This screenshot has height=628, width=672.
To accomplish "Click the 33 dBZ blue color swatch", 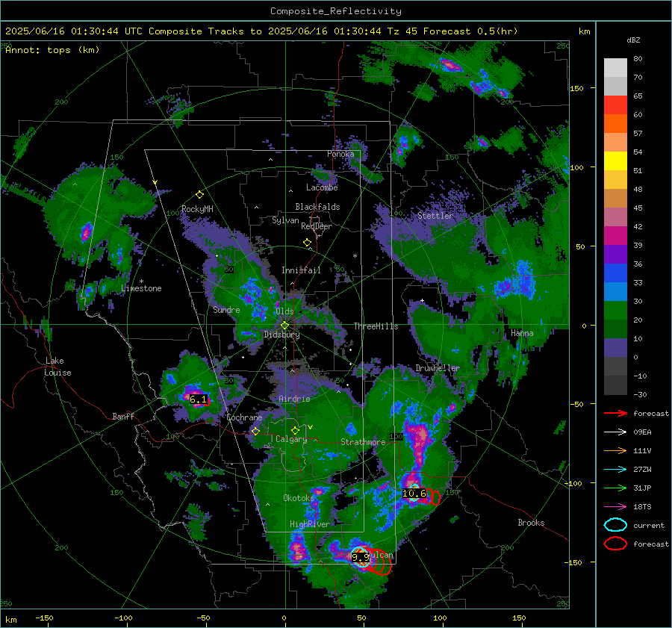I will point(615,273).
